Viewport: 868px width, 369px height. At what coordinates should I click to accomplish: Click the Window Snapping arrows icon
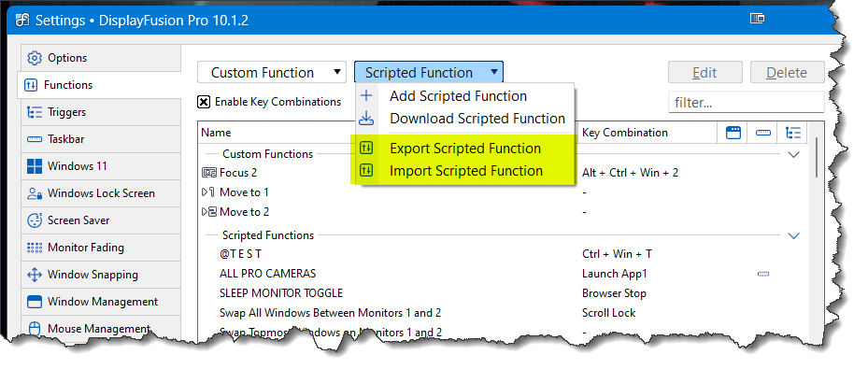pos(35,275)
